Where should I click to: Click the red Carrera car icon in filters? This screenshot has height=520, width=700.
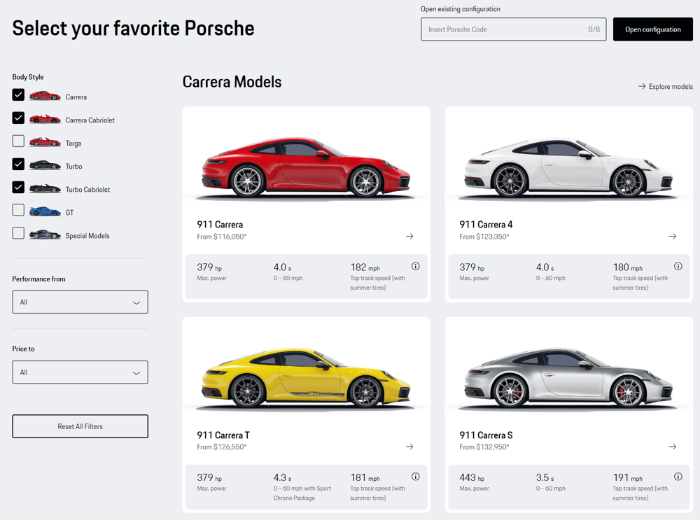[x=45, y=96]
